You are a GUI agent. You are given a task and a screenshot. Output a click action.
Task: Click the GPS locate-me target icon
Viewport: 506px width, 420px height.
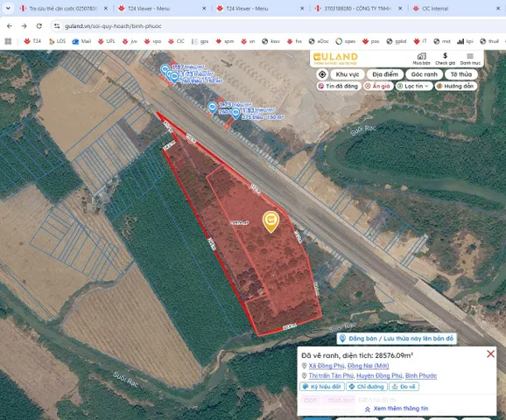coord(322,74)
